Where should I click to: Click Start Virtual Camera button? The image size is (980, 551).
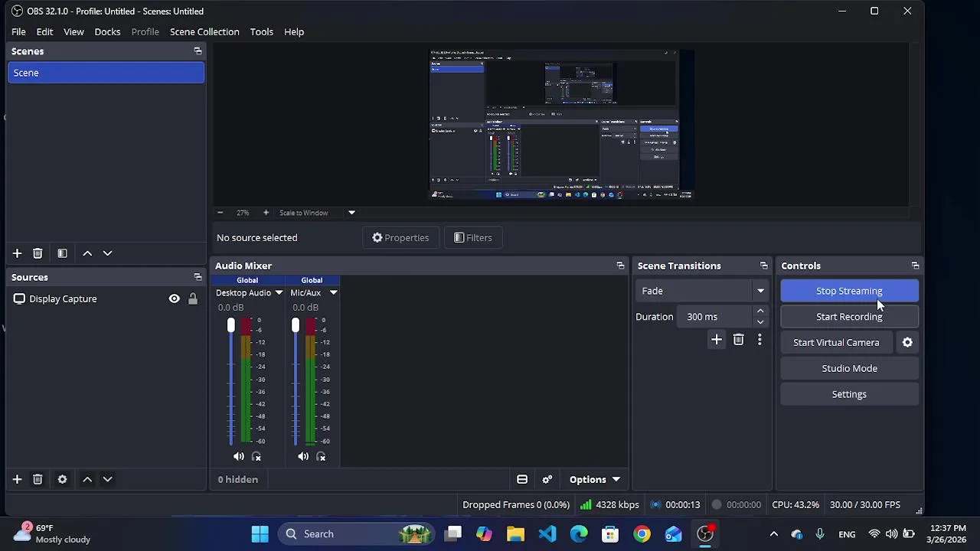point(836,343)
